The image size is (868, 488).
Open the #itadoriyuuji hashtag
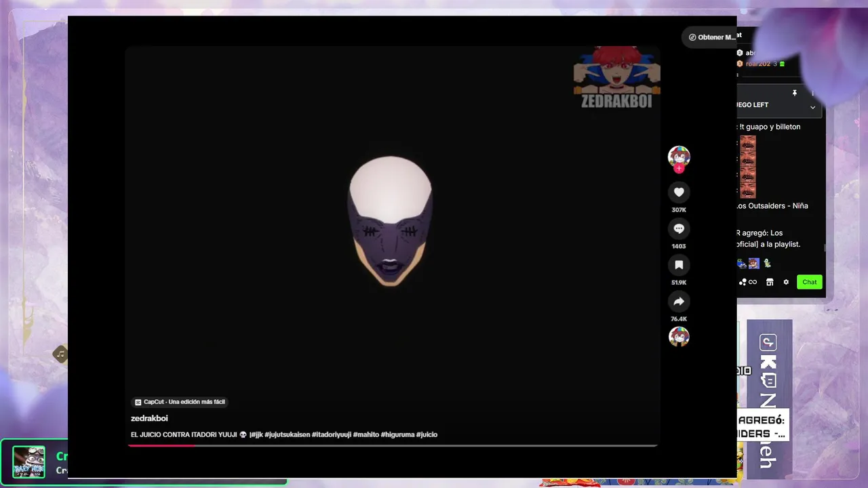click(332, 434)
